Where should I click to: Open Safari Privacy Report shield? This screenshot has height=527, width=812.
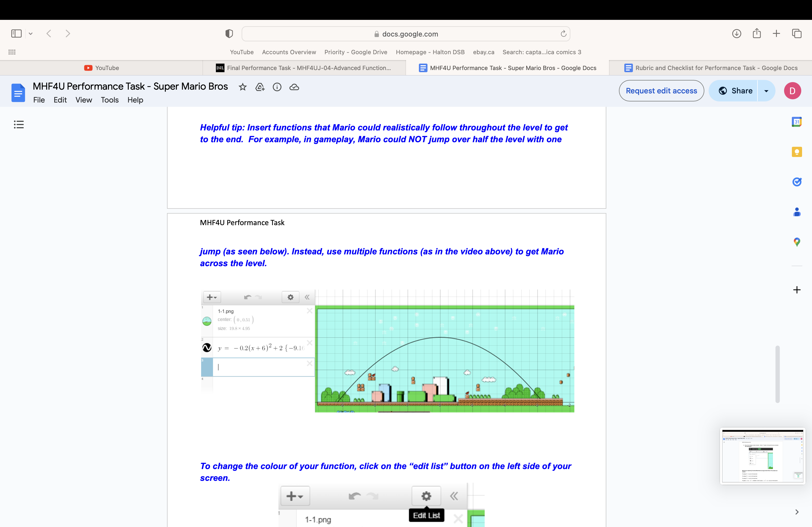tap(229, 33)
